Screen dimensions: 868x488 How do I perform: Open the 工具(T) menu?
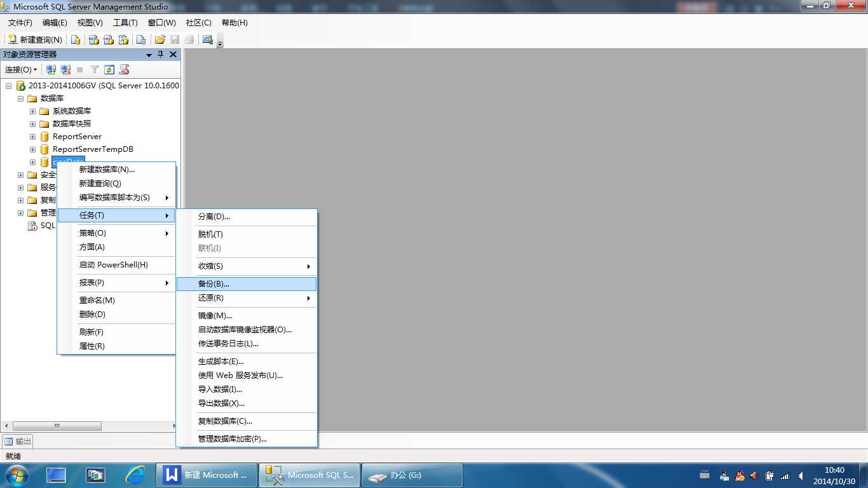point(125,23)
